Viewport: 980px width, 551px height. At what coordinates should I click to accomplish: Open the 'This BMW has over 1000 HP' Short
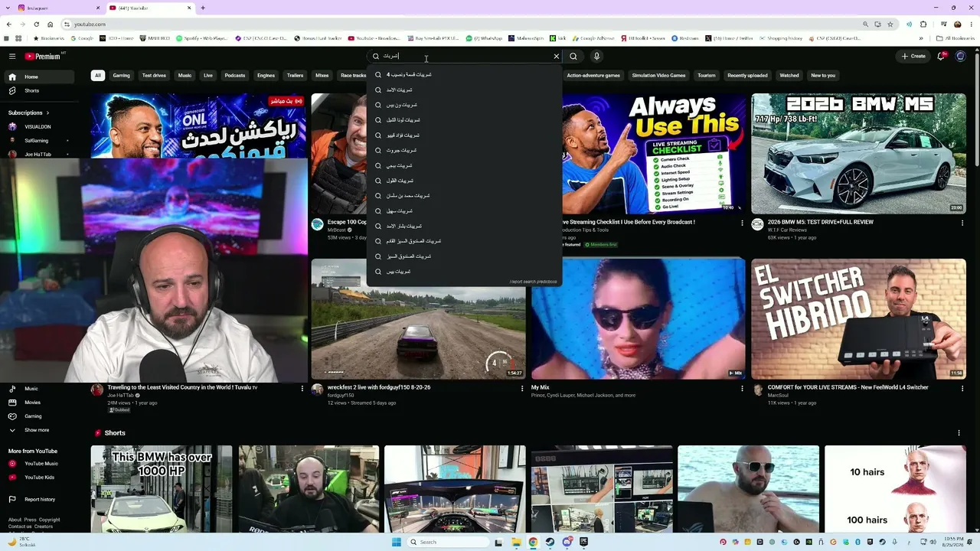162,489
